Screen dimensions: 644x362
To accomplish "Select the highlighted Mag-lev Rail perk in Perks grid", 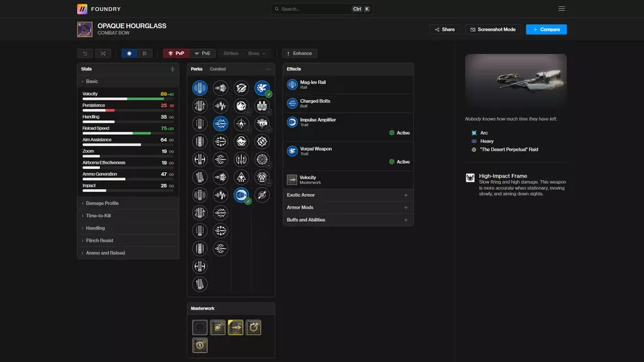I will click(200, 88).
